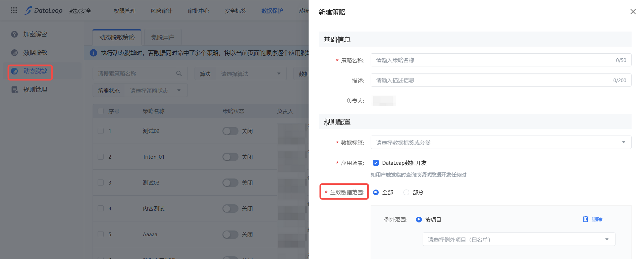Open the 风险审计 menu
The width and height of the screenshot is (644, 259).
pos(161,11)
